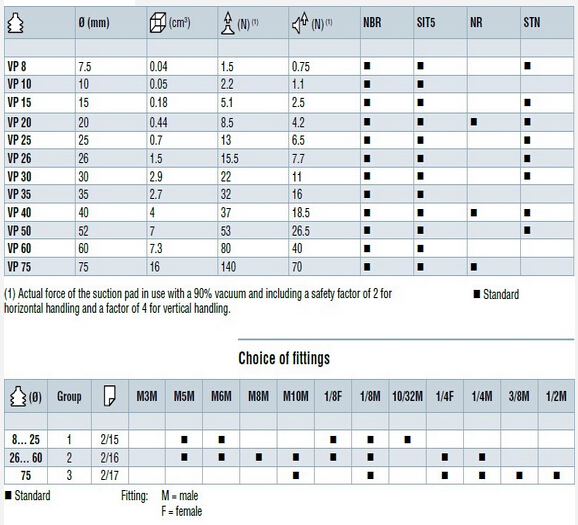Click page reference 2/16 in fittings table
Viewport: 578px width, 525px height.
(109, 458)
